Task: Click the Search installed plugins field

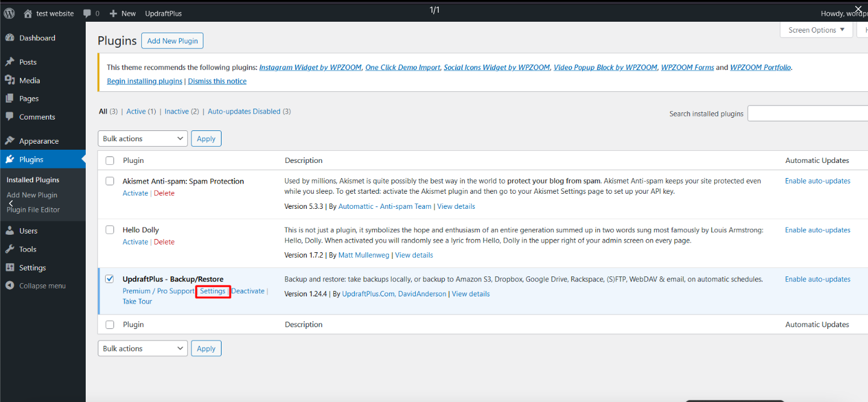Action: pyautogui.click(x=806, y=113)
